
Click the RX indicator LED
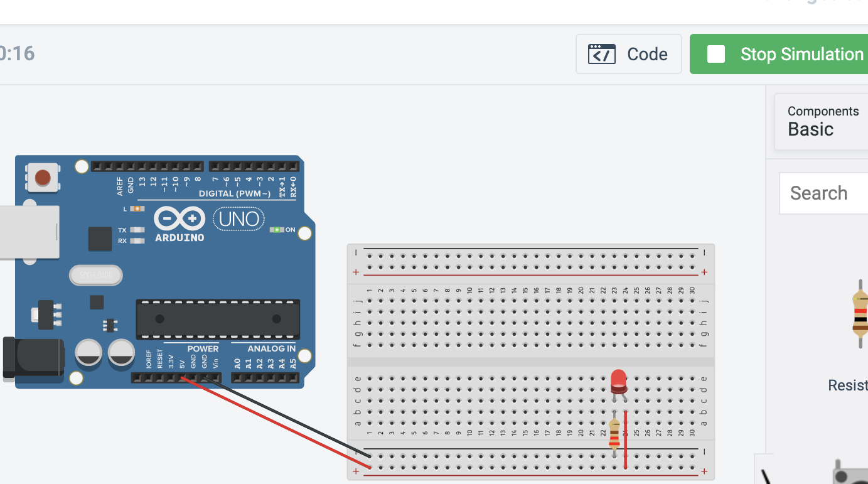tap(137, 240)
